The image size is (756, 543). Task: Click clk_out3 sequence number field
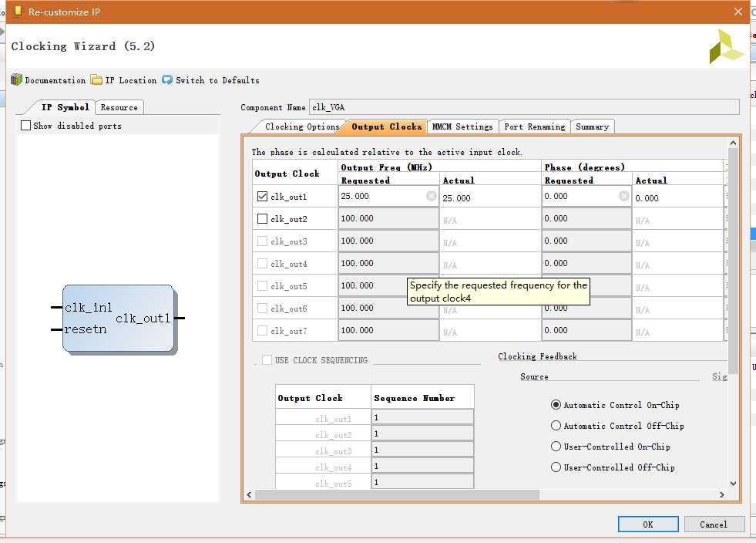tap(422, 450)
